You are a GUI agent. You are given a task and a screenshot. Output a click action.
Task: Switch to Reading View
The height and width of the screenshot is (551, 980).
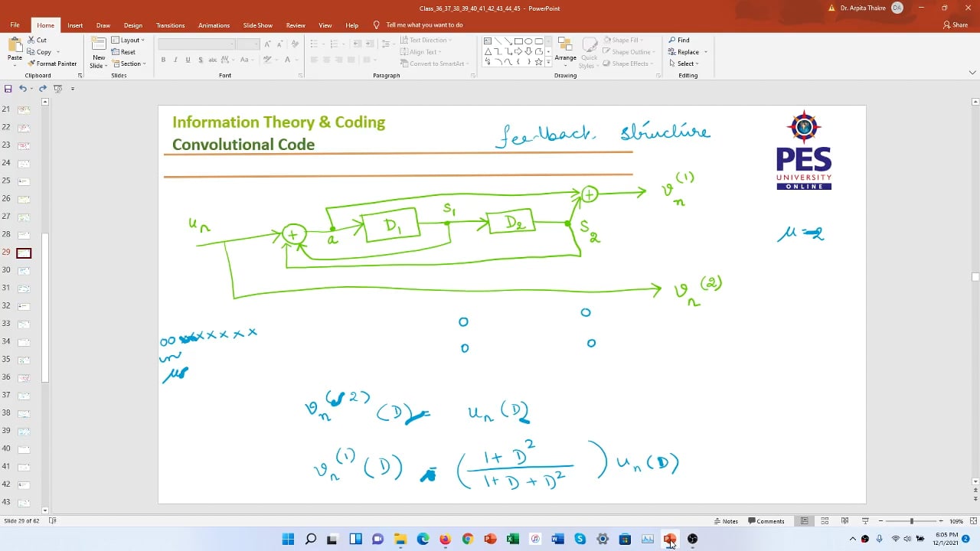[x=844, y=521]
